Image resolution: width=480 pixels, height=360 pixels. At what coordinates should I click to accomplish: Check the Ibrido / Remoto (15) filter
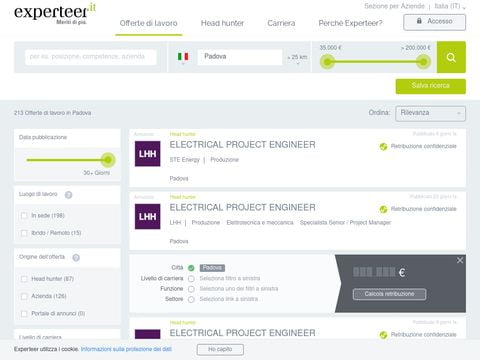[x=24, y=233]
